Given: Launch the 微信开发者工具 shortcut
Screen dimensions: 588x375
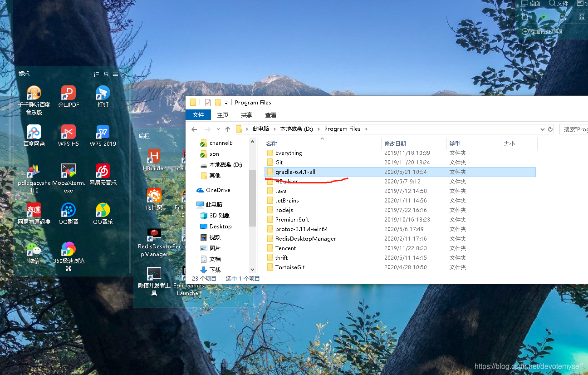Looking at the screenshot, I should 154,282.
